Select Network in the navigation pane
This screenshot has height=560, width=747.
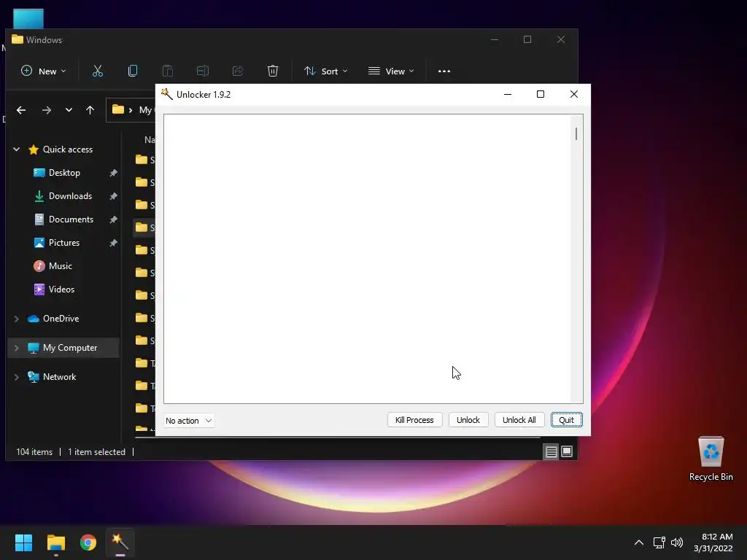[x=59, y=377]
